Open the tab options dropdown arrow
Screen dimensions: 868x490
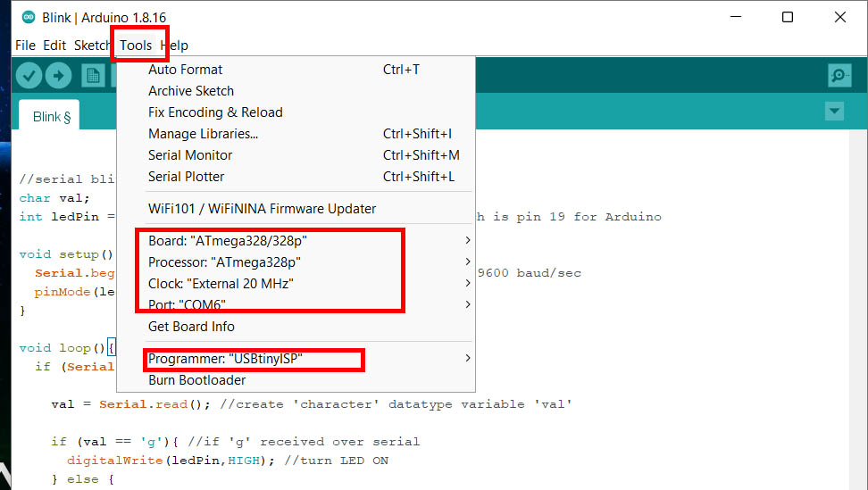pos(834,112)
